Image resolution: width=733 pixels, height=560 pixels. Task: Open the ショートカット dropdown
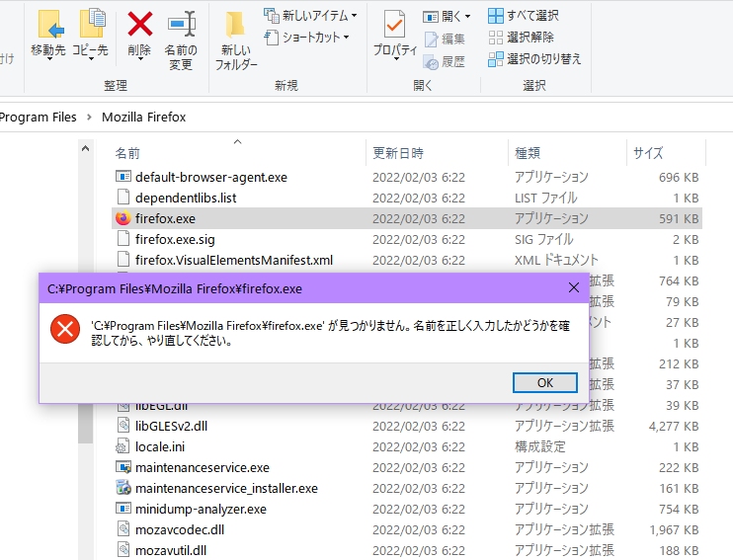(x=306, y=37)
